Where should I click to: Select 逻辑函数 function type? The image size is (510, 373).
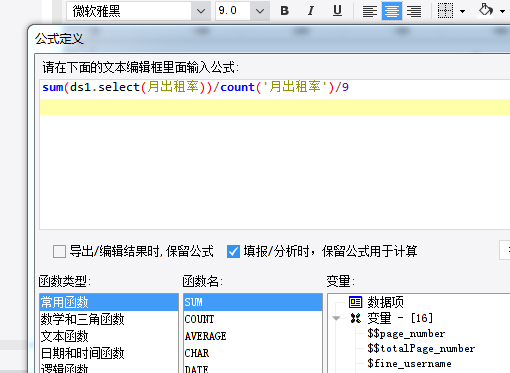(x=109, y=367)
